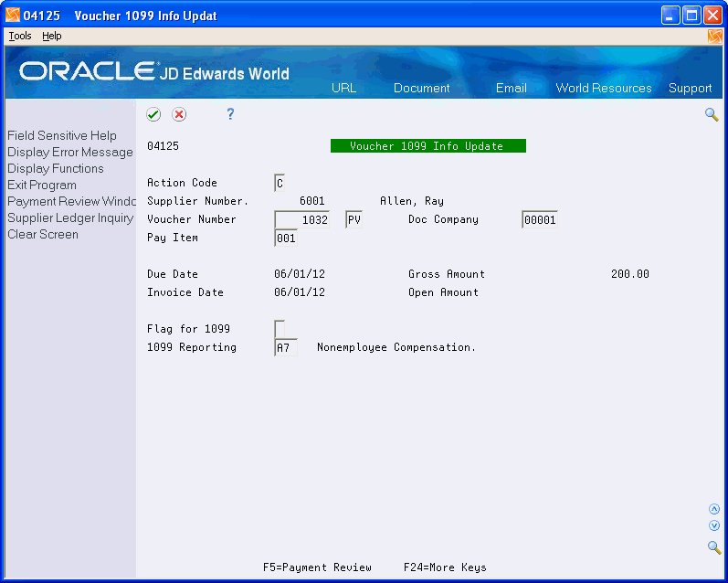The height and width of the screenshot is (583, 728).
Task: Click the Support link
Action: (x=690, y=89)
